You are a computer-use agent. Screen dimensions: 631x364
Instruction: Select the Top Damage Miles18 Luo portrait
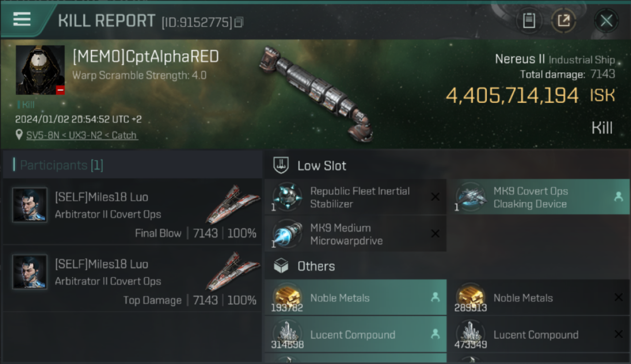(30, 272)
